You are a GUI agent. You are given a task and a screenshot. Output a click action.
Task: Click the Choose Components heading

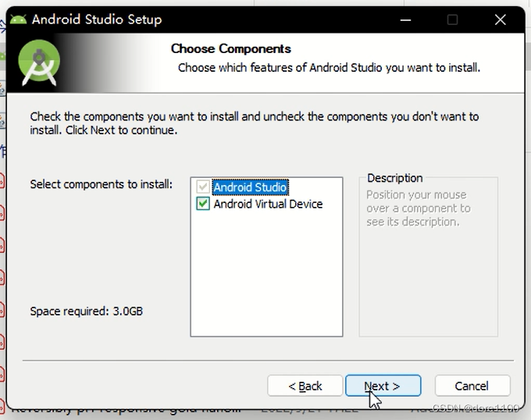coord(230,48)
